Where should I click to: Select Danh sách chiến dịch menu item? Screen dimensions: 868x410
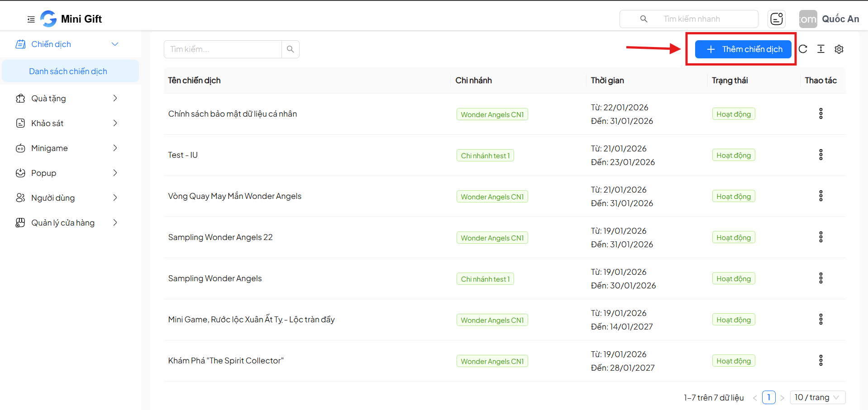[x=70, y=71]
